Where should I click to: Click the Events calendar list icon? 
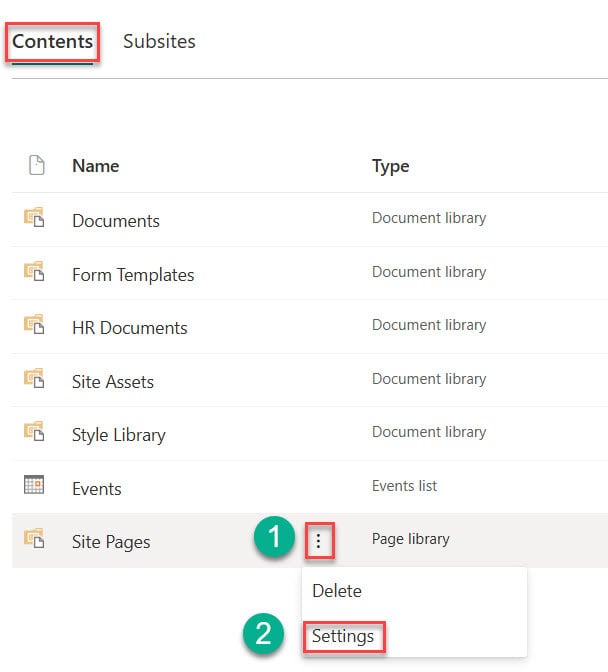(x=34, y=485)
